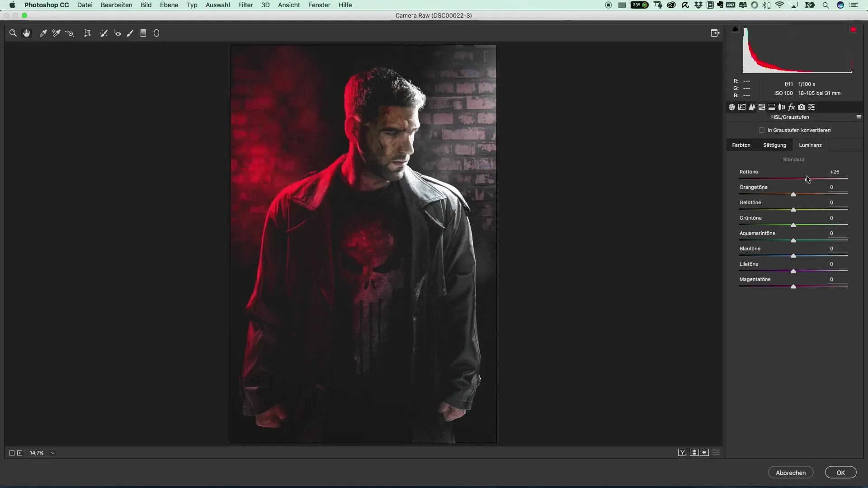Confirm with the OK button

coord(840,473)
